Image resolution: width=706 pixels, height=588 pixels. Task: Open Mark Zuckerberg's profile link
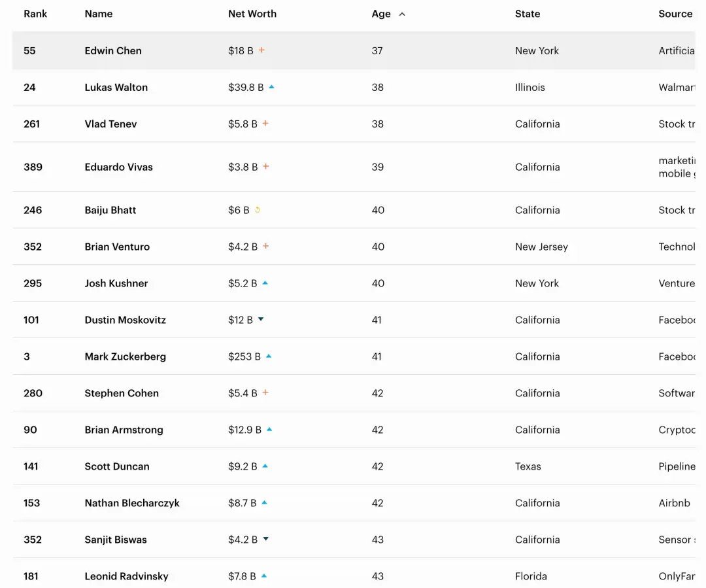126,356
